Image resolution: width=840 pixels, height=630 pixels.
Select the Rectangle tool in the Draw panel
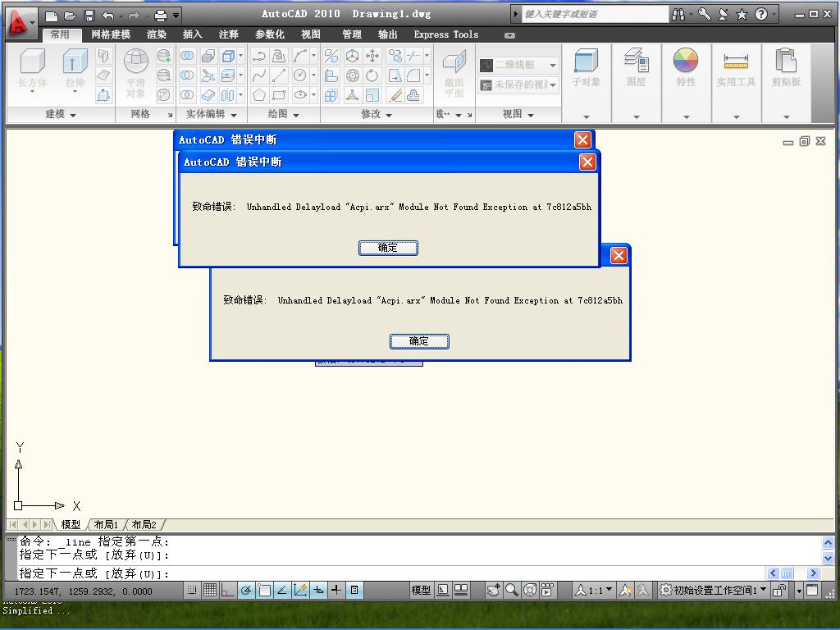(279, 95)
